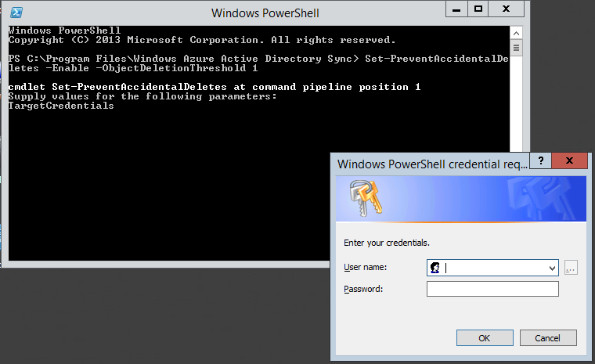Viewport: 595px width, 364px height.
Task: Open the credential dialog help question mark
Action: click(x=541, y=160)
